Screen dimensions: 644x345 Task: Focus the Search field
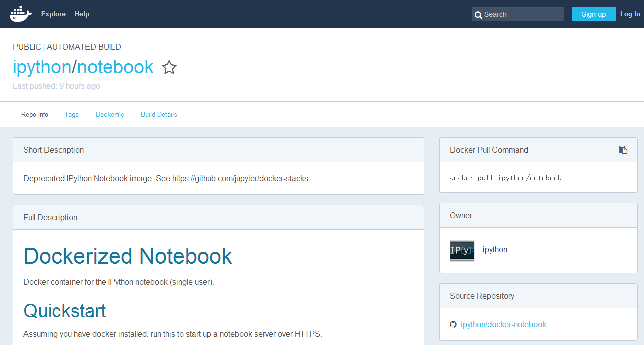tap(518, 14)
